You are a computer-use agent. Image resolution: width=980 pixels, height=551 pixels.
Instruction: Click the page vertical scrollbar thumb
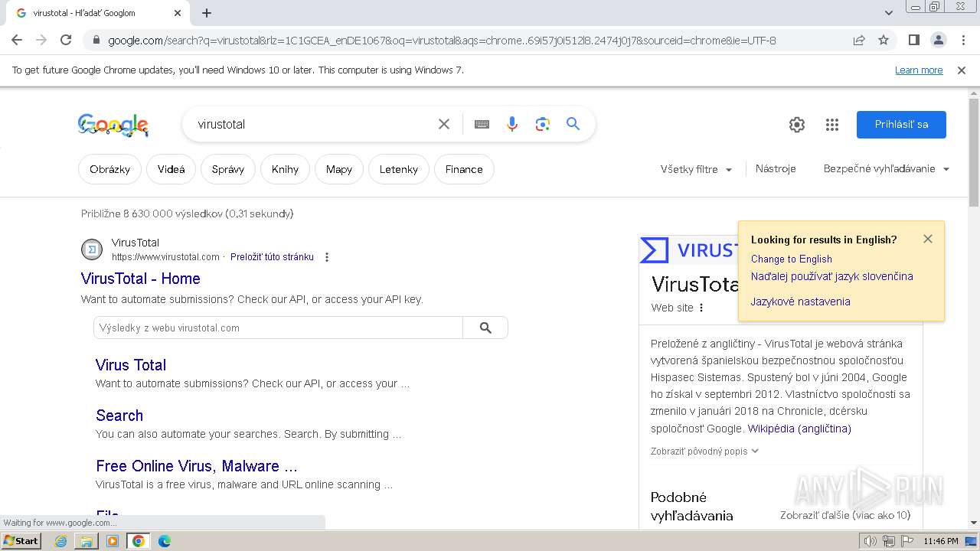click(974, 152)
